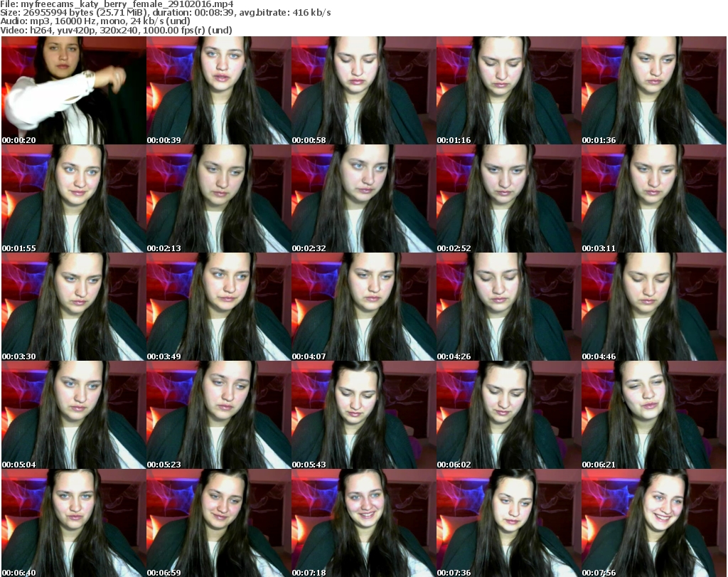This screenshot has height=577, width=728.
Task: Open the frame at 00:02:52
Action: (x=508, y=198)
